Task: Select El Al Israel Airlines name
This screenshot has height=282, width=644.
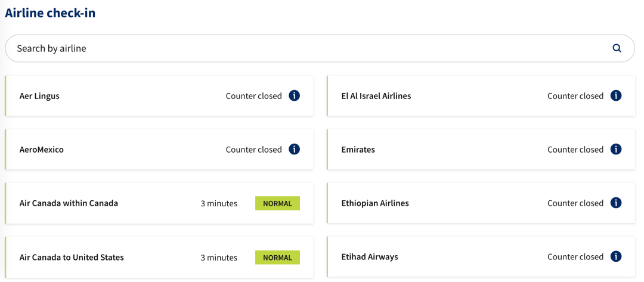Action: (x=376, y=96)
